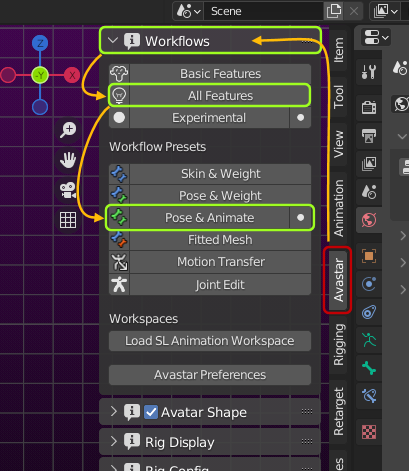Select the Experimental workflow
Viewport: 409px width, 471px height.
point(209,118)
